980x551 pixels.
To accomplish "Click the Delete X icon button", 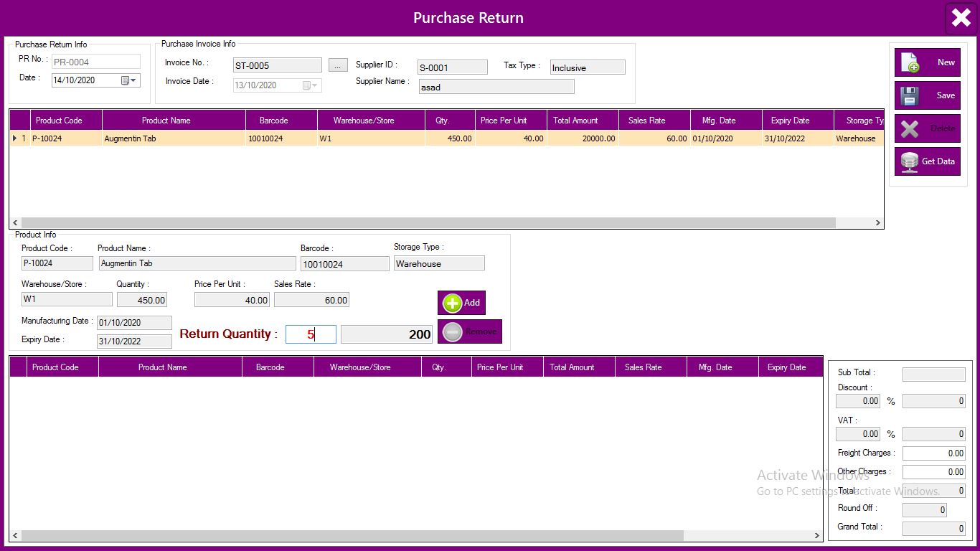I will pos(910,129).
